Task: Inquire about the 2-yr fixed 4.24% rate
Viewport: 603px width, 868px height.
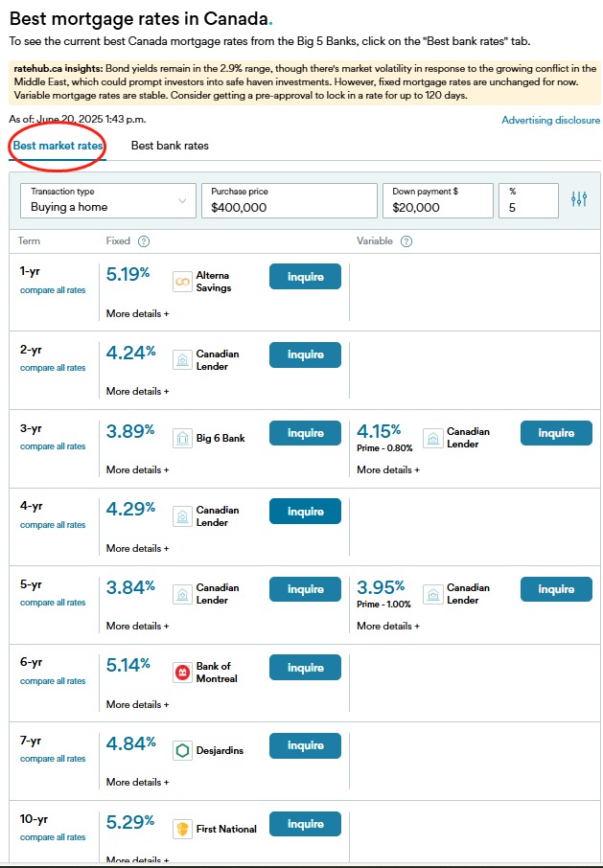Action: click(x=305, y=354)
